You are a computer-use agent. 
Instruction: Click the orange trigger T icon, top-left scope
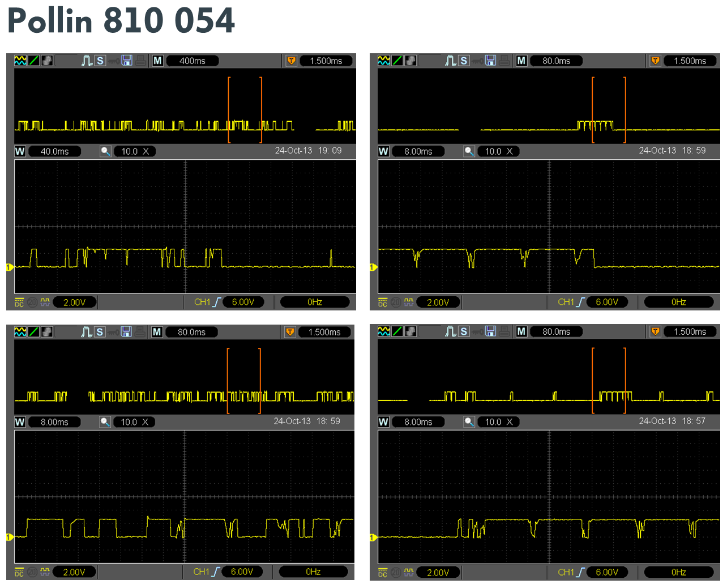pos(291,61)
